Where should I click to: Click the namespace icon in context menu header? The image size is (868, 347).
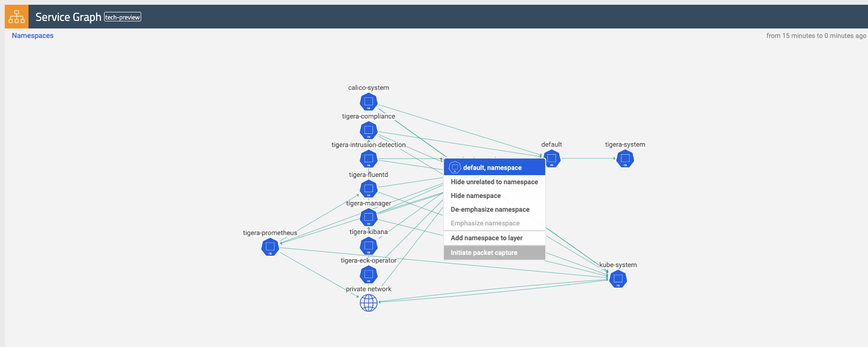pyautogui.click(x=454, y=167)
